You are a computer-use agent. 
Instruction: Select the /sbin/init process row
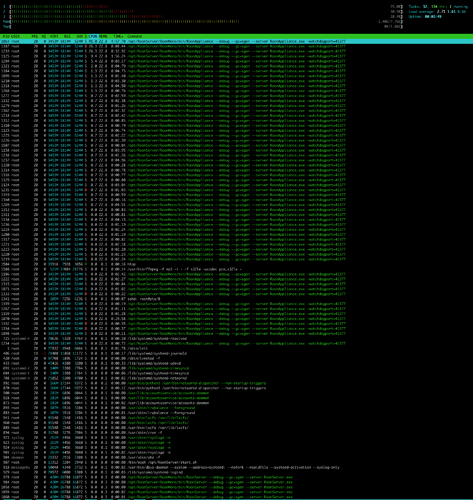tap(236, 348)
